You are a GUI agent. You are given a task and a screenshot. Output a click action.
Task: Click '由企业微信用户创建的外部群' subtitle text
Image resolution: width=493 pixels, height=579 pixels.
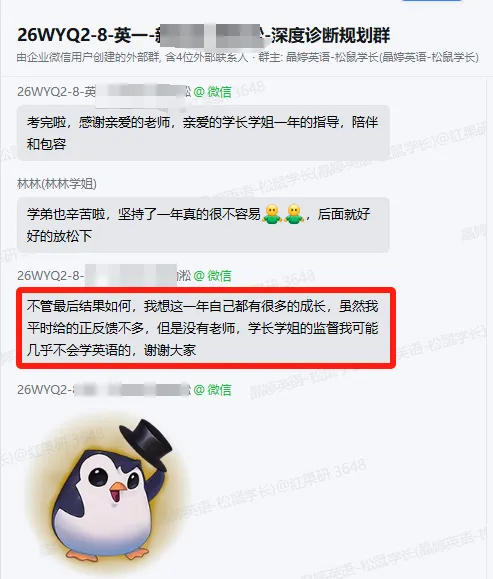(88, 58)
